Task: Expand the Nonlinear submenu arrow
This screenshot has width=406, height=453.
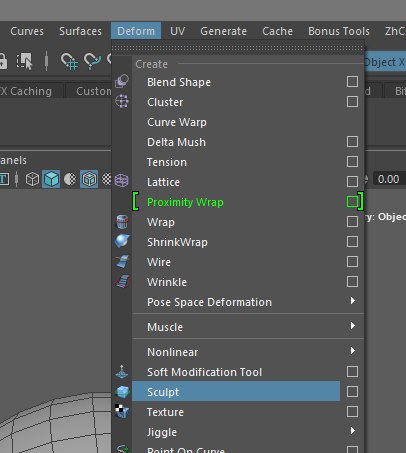Action: tap(353, 351)
